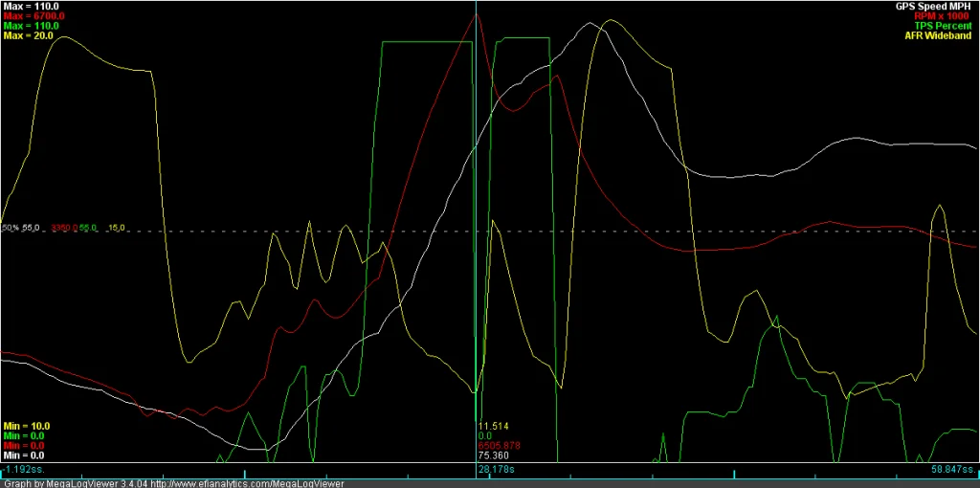Click the yellow Max = 20.0 label
980x488 pixels.
tap(28, 35)
